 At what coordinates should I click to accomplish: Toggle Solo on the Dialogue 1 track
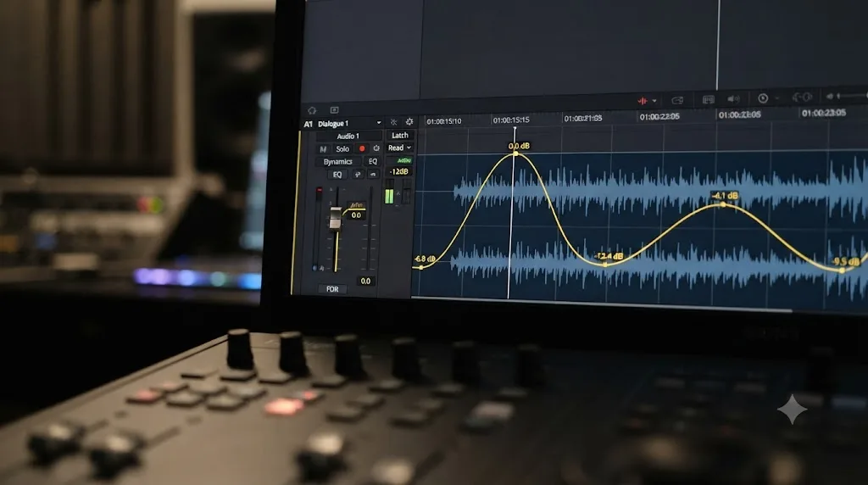tap(342, 149)
